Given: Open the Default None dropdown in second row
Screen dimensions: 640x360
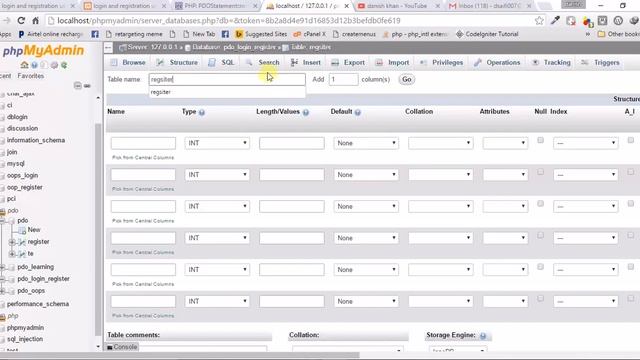Looking at the screenshot, I should (x=366, y=175).
